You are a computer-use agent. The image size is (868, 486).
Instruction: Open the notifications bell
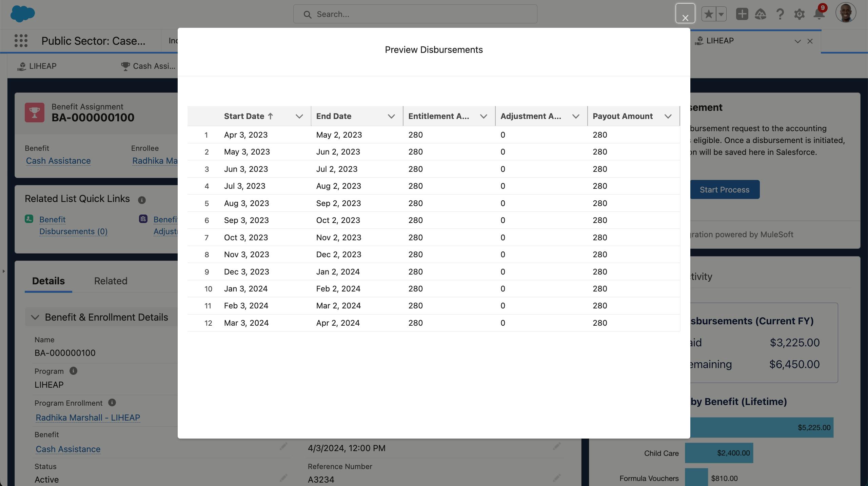[819, 14]
